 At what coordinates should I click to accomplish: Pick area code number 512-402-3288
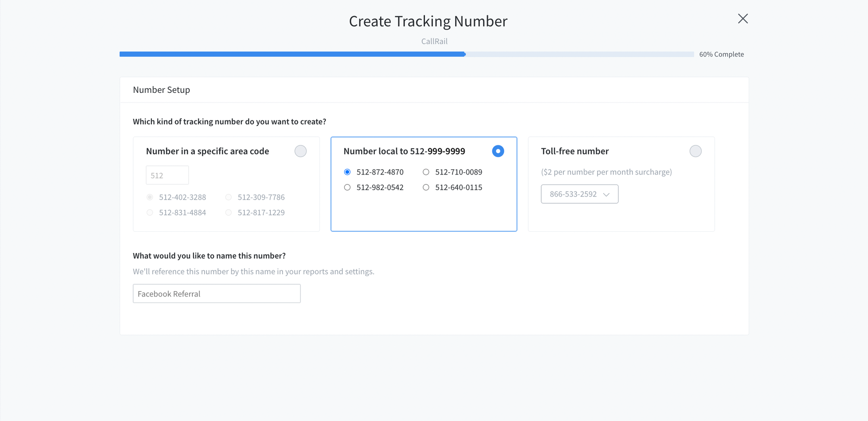coord(150,197)
